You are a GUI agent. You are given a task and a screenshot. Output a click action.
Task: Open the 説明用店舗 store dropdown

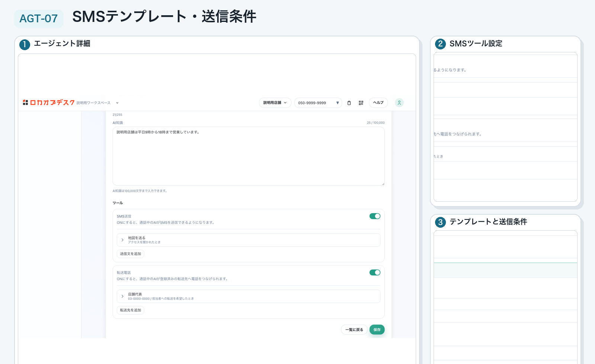pos(275,103)
